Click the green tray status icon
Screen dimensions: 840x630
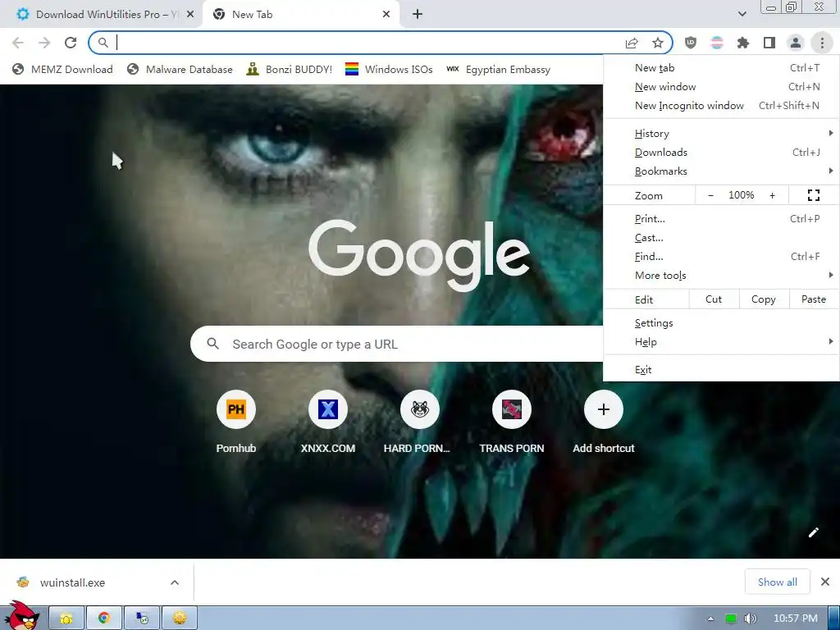click(731, 619)
